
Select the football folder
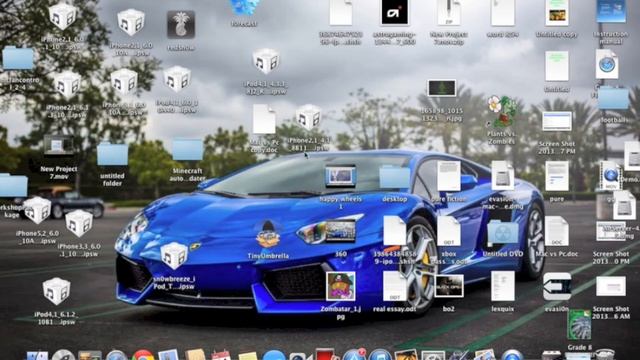point(613,98)
